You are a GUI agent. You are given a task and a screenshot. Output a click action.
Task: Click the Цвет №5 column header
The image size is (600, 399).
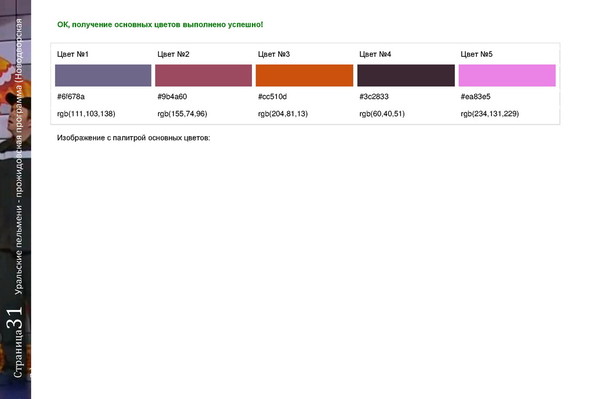point(476,54)
